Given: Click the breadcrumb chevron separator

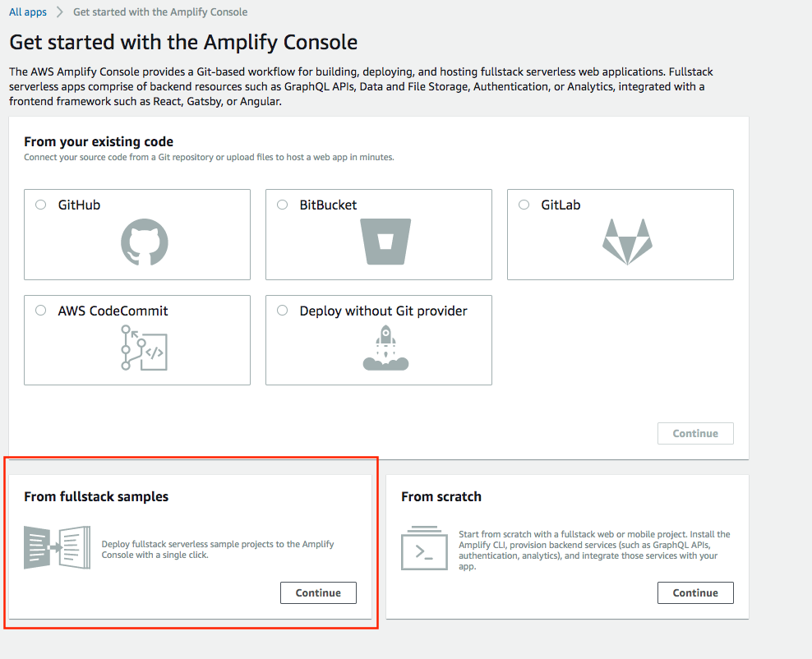Looking at the screenshot, I should pos(59,12).
